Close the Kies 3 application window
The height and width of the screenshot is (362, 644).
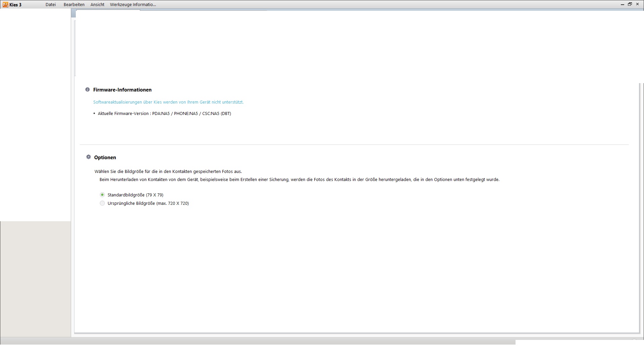click(x=638, y=4)
